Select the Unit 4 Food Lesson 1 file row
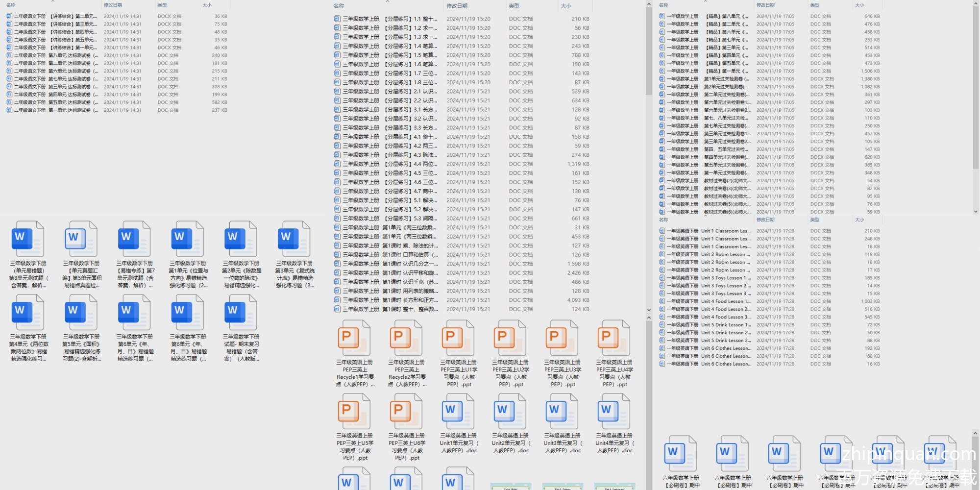980x490 pixels. 725,301
